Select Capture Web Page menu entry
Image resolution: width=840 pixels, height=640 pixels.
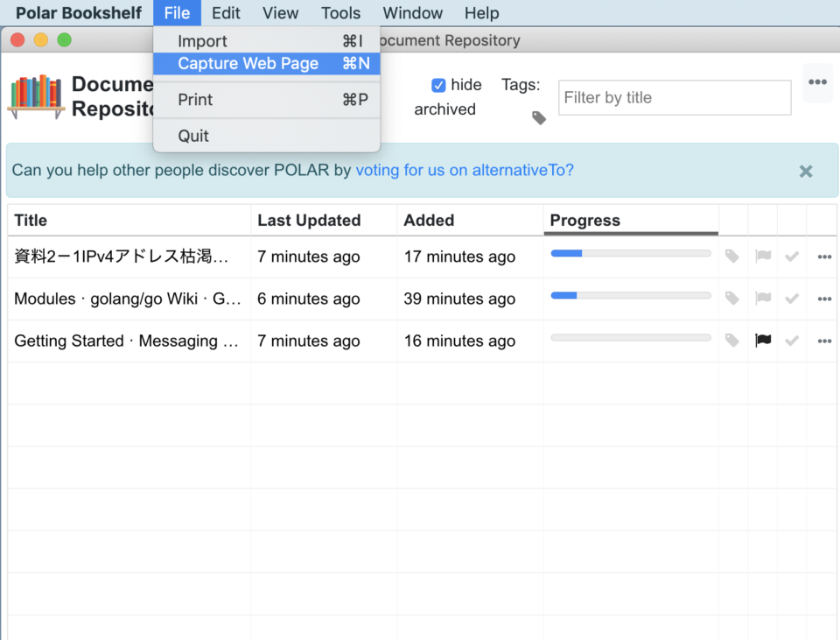point(267,63)
